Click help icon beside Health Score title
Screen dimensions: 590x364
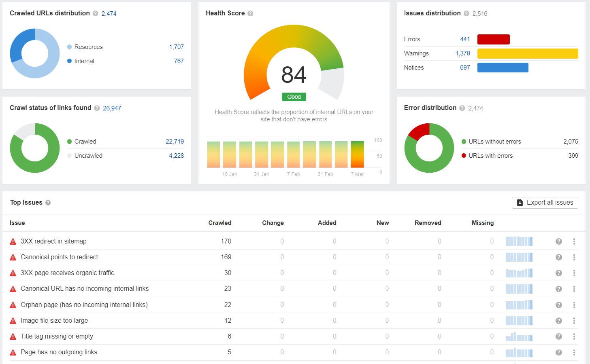(250, 13)
